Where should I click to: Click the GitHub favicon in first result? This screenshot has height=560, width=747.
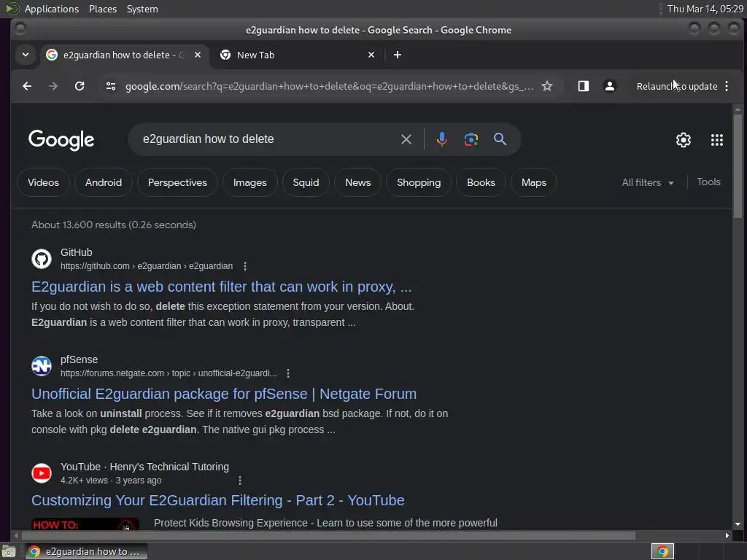(x=42, y=259)
